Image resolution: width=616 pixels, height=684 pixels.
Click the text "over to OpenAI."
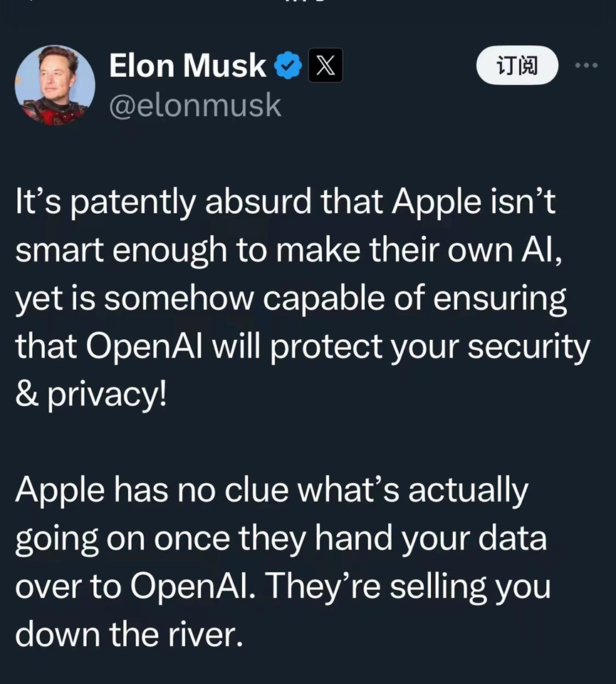tap(136, 586)
